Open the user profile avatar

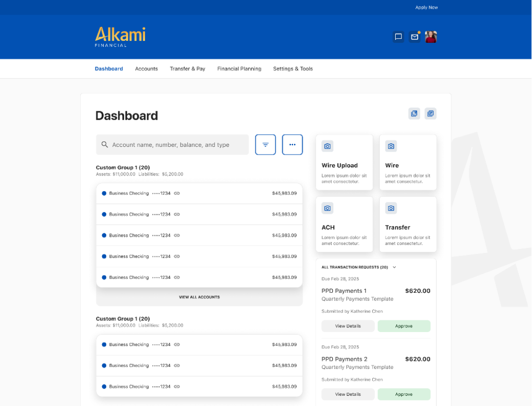(431, 37)
